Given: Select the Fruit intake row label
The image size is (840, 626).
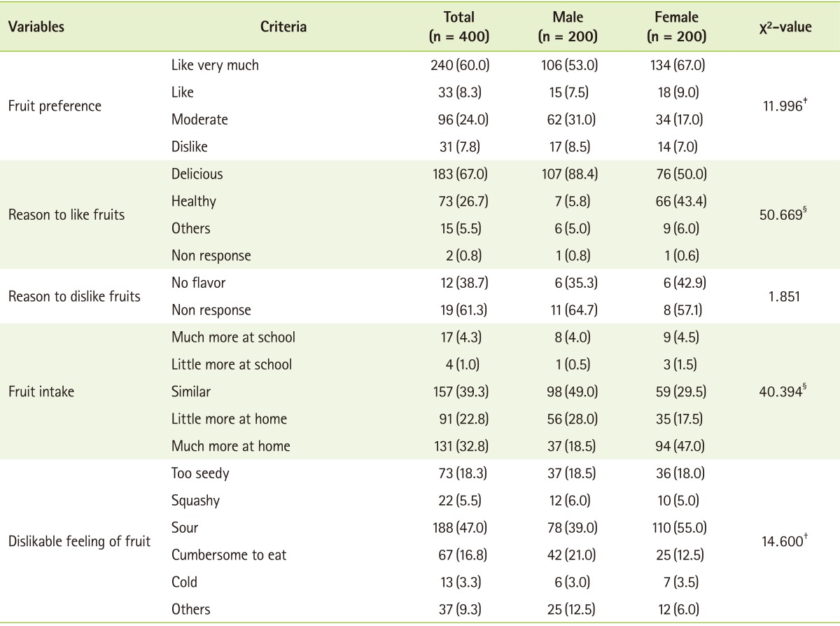Looking at the screenshot, I should click(x=41, y=391).
